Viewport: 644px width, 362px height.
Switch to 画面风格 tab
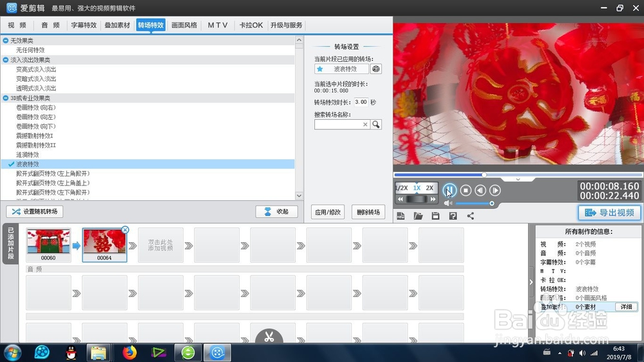pos(184,25)
